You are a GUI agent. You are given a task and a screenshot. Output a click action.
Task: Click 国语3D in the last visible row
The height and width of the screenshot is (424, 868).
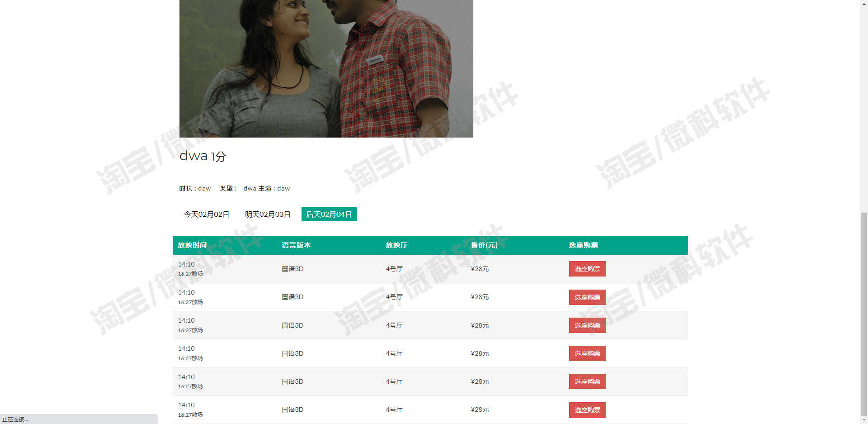tap(292, 410)
